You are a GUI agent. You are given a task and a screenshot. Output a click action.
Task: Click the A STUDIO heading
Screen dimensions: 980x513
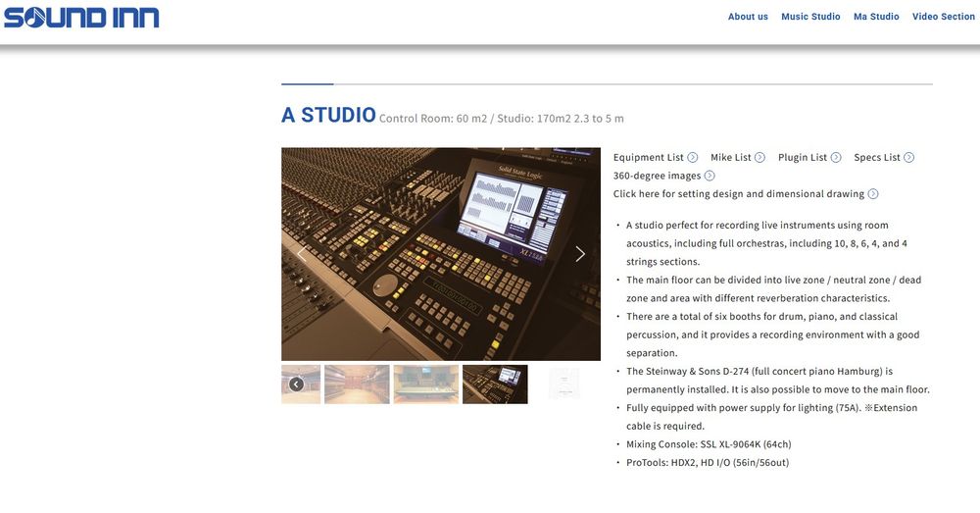pyautogui.click(x=328, y=115)
